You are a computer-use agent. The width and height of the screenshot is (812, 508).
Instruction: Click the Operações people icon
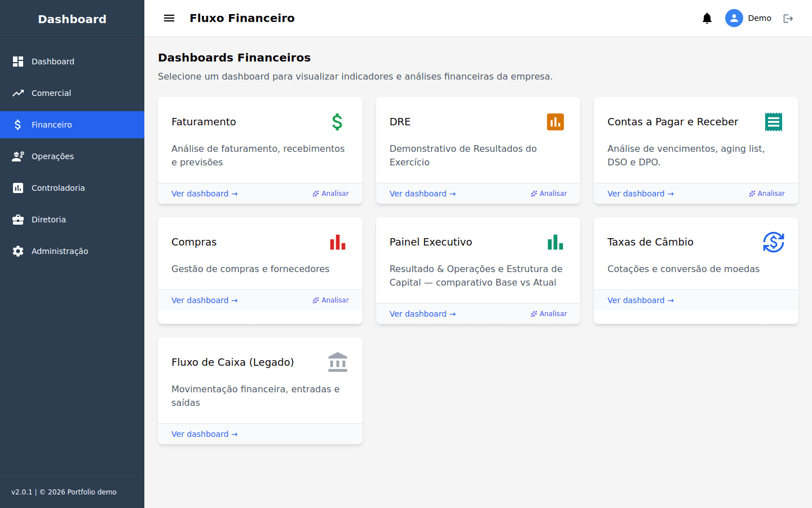18,156
